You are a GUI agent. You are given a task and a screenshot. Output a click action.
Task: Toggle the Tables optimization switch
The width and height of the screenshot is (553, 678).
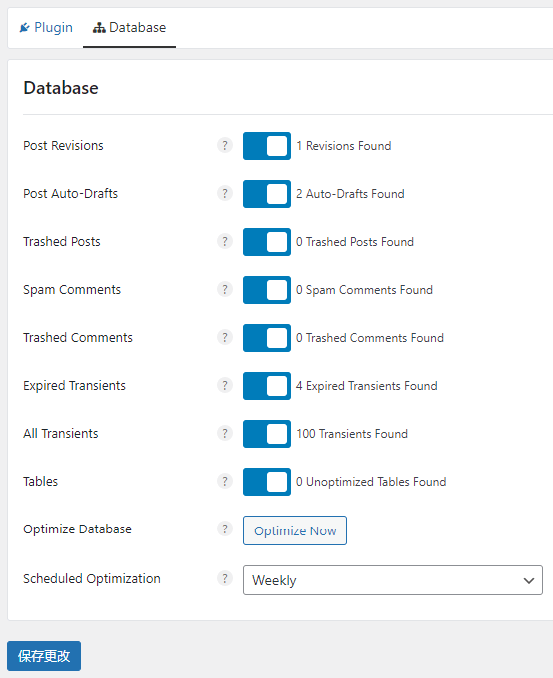point(267,482)
